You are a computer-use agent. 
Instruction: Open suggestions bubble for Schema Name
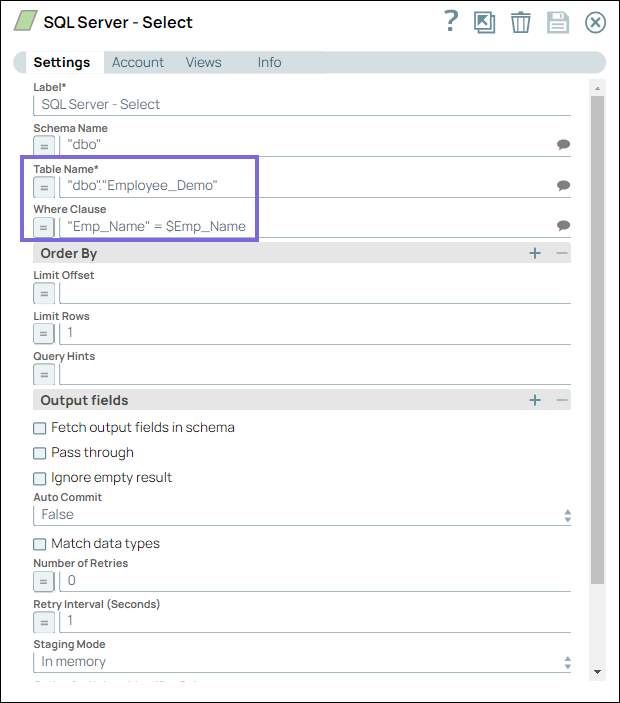[564, 144]
